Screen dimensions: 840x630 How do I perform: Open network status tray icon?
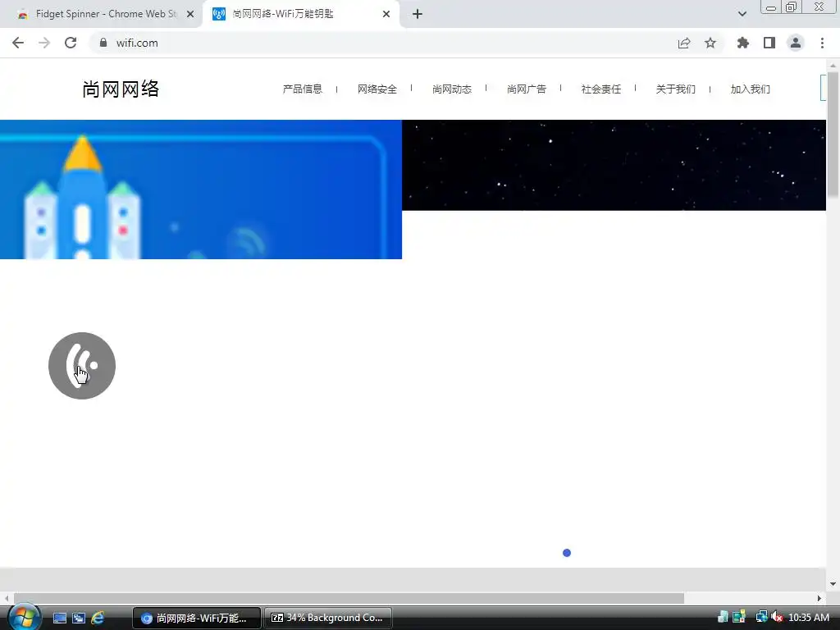pyautogui.click(x=761, y=617)
